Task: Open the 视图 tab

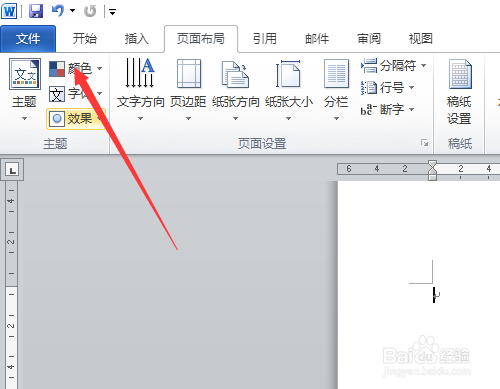Action: (x=421, y=39)
